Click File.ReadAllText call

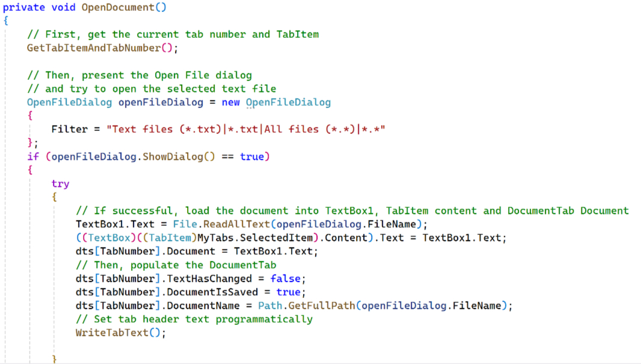coord(221,224)
